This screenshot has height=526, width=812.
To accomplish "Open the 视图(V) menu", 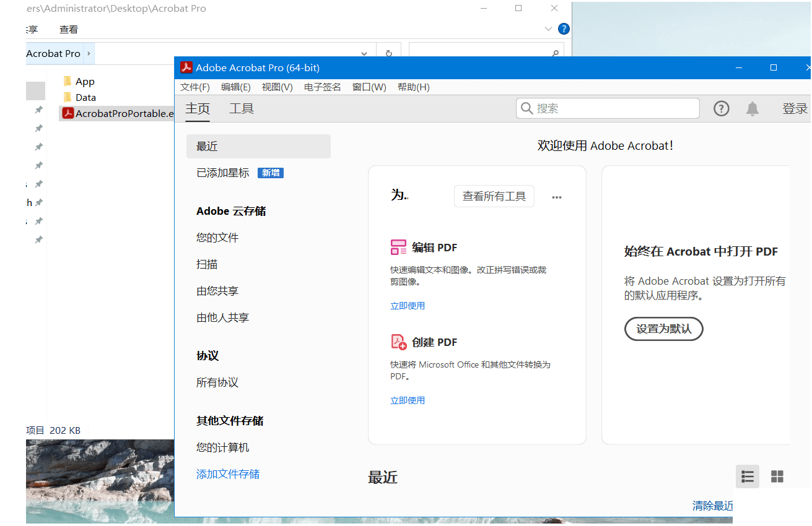I will pyautogui.click(x=277, y=87).
